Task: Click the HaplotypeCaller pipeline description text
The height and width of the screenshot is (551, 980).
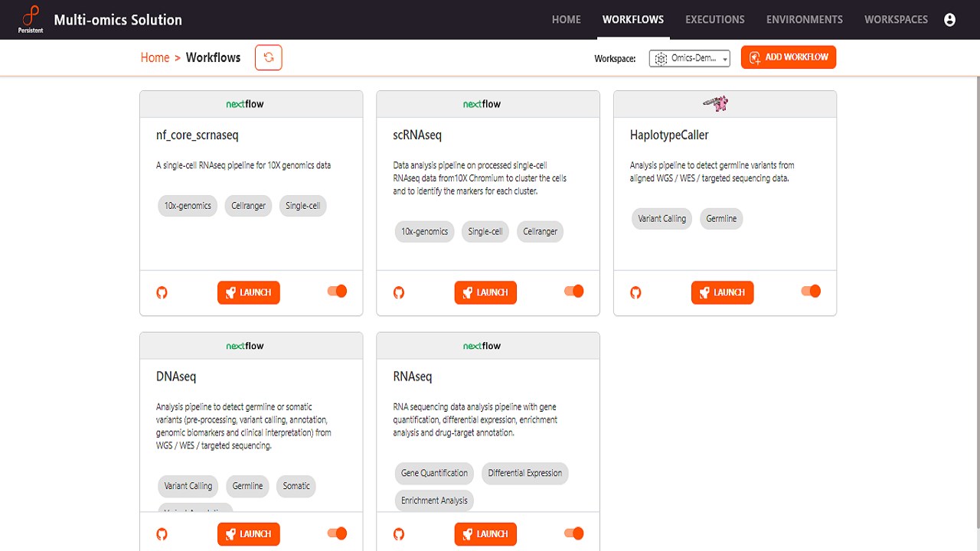Action: [712, 171]
